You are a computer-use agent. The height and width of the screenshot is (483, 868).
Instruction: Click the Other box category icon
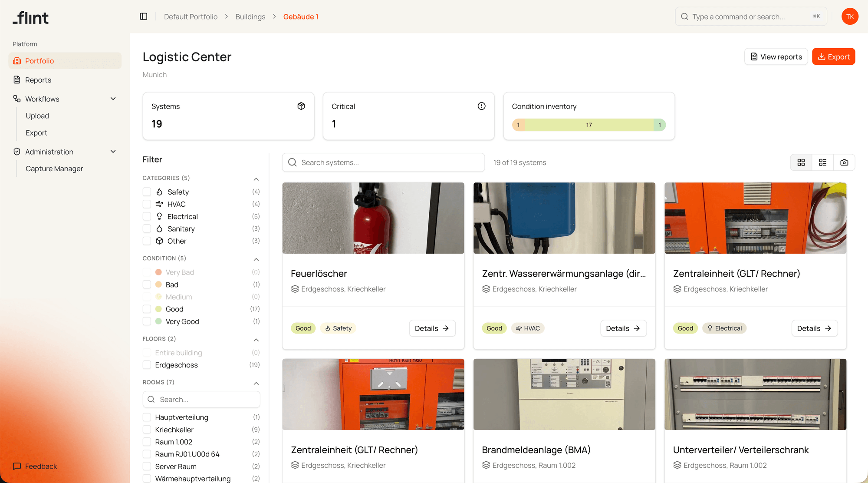tap(159, 241)
